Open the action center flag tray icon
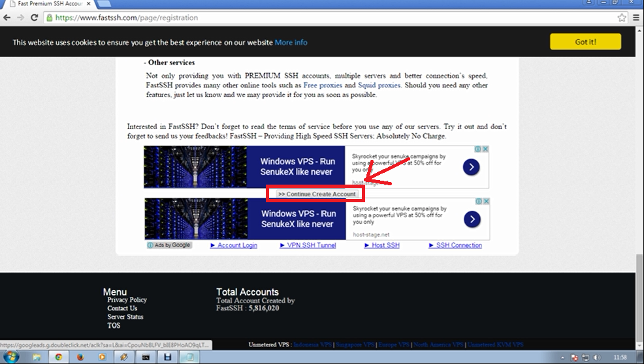644x364 pixels. tap(575, 358)
